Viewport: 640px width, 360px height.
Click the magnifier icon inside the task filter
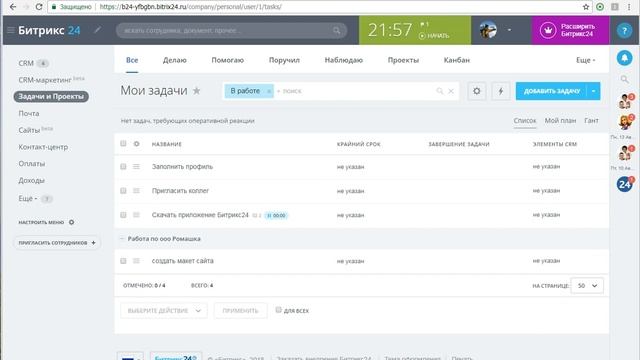click(440, 91)
